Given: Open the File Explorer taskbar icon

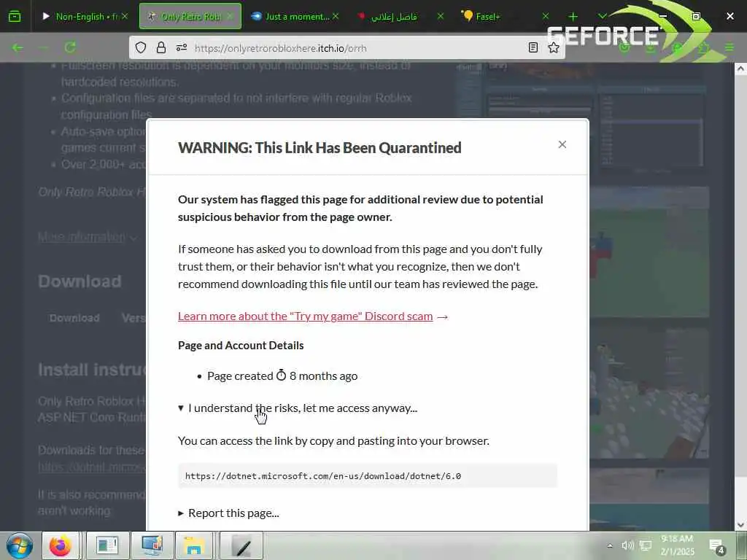Looking at the screenshot, I should click(x=193, y=545).
